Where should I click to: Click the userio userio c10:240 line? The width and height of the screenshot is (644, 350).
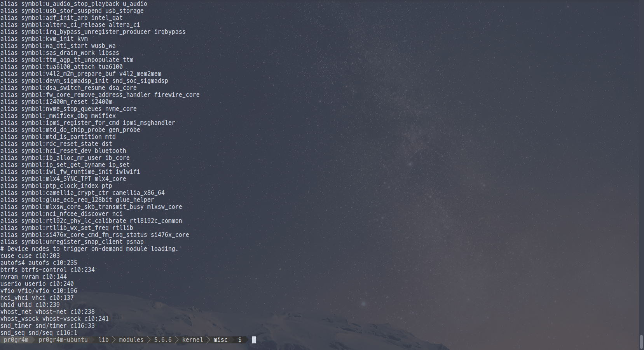tap(37, 284)
